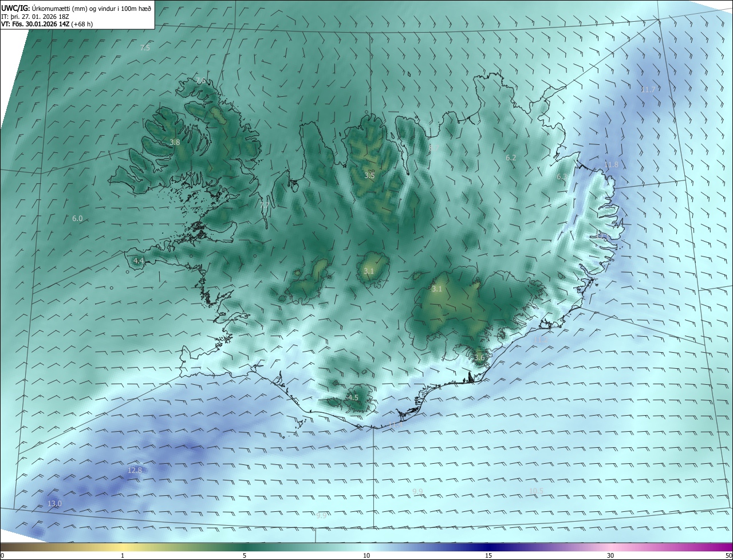
Task: Click the valid time 'VT: Fös. 30.01.2026 14Z (+68 h)'
Action: pyautogui.click(x=47, y=24)
